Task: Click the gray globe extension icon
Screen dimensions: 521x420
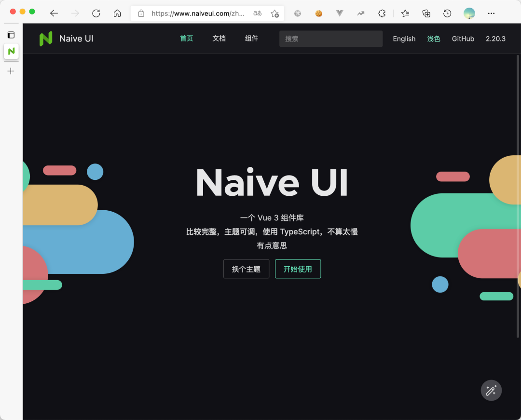Action: coord(298,14)
